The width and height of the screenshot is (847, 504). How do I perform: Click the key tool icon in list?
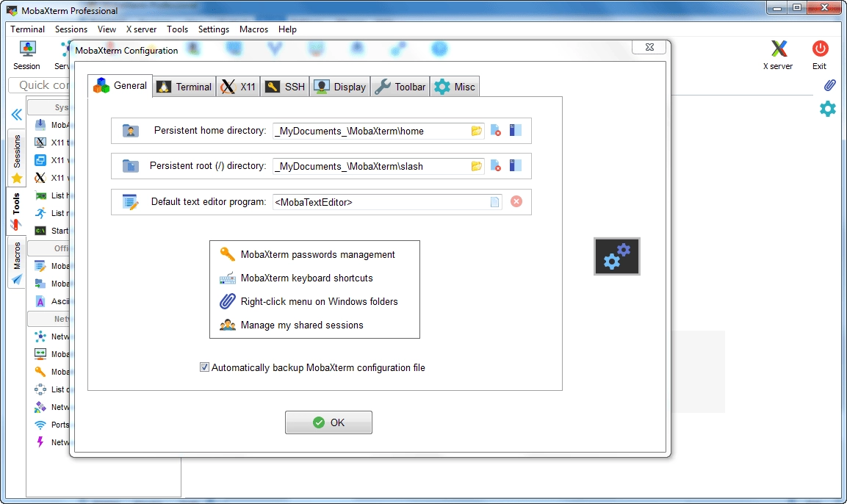(x=40, y=372)
